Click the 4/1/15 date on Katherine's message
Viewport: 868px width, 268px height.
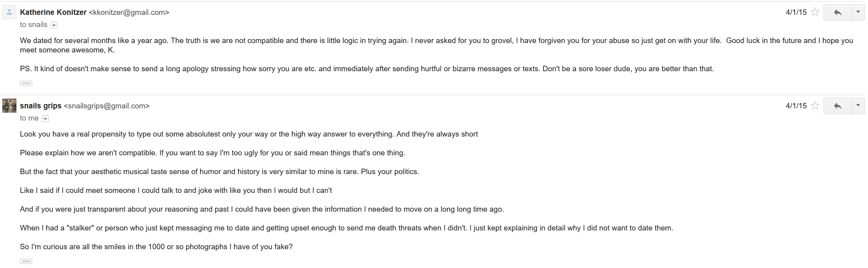tap(796, 12)
